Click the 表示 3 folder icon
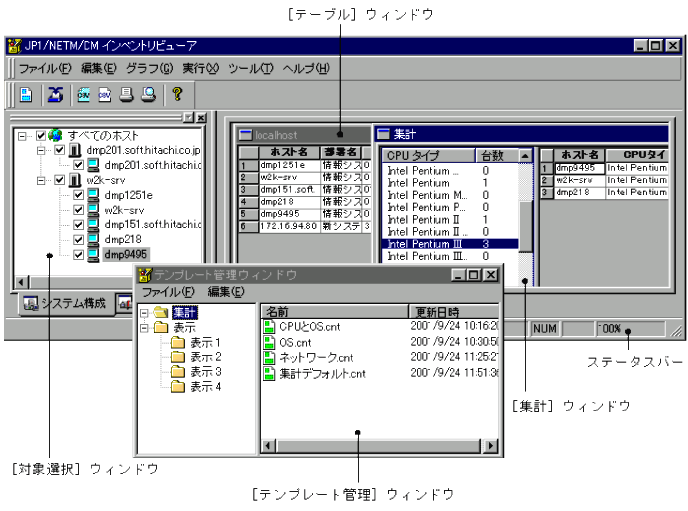This screenshot has width=688, height=511. click(178, 372)
